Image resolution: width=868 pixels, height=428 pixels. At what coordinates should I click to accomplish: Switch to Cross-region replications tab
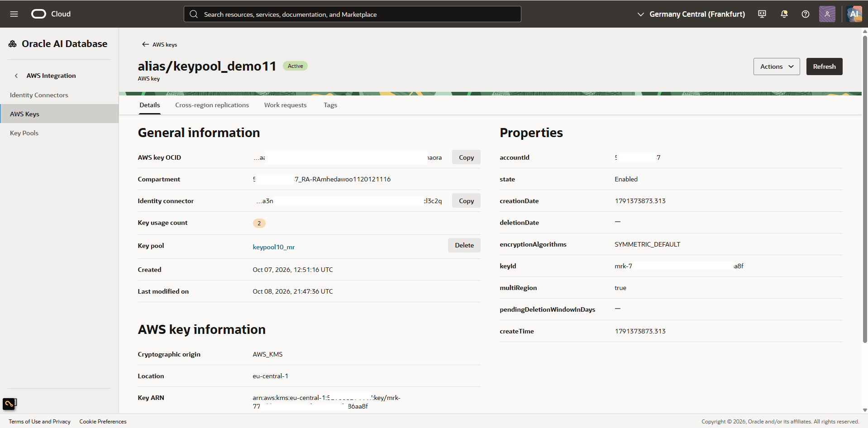click(212, 105)
